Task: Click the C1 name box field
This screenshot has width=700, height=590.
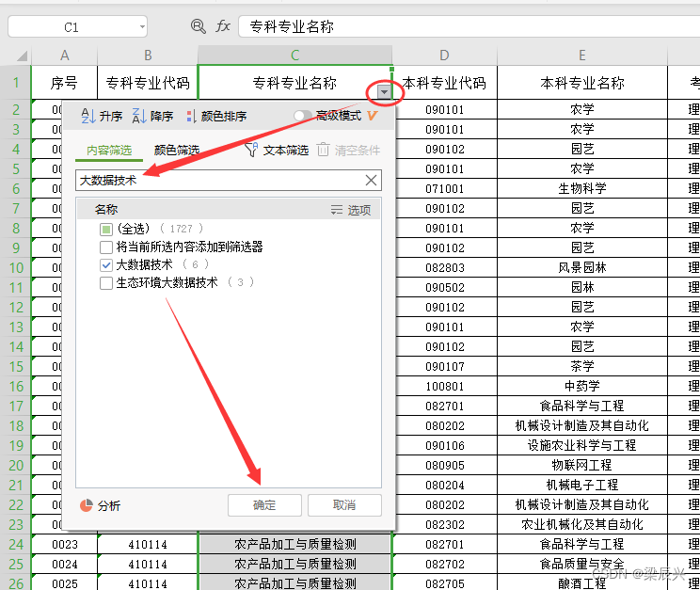Action: [x=72, y=27]
